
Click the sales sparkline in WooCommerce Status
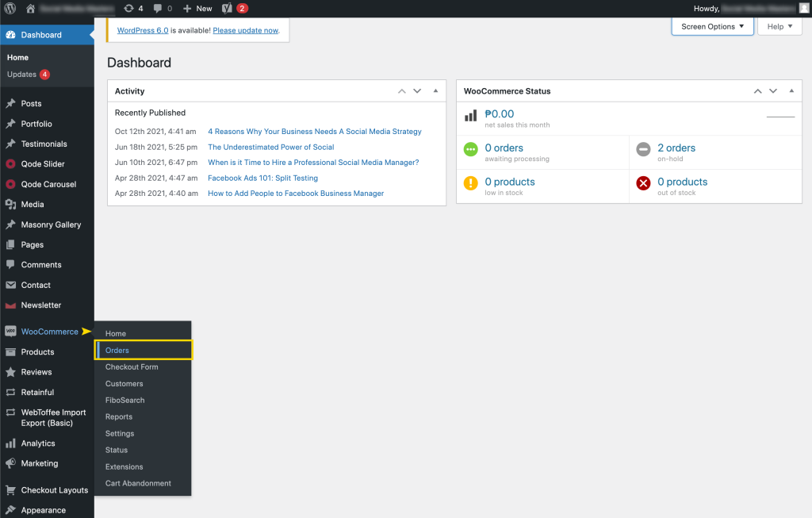coord(779,117)
